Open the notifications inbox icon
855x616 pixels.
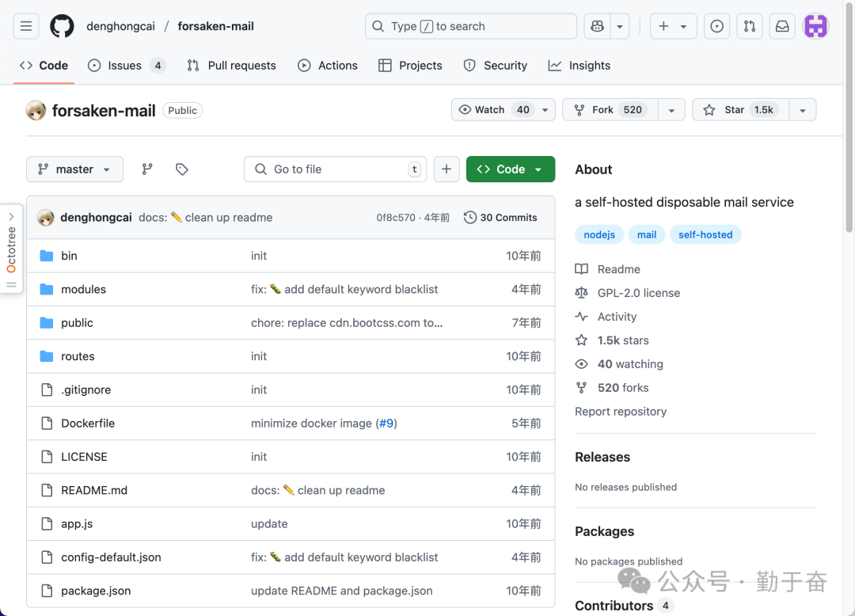tap(782, 26)
